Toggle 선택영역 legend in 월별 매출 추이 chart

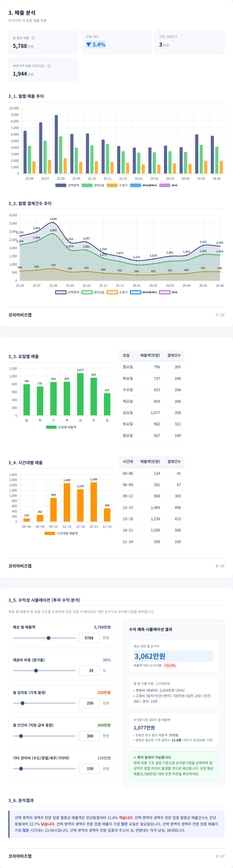67,185
